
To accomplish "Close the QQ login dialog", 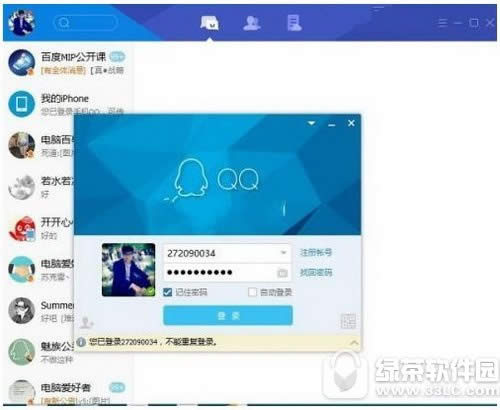I will point(351,123).
